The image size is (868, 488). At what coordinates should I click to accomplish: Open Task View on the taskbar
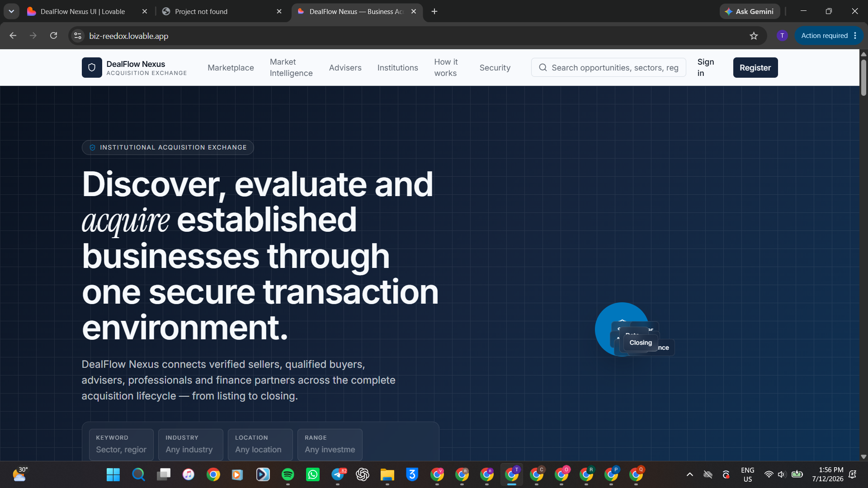coord(164,474)
